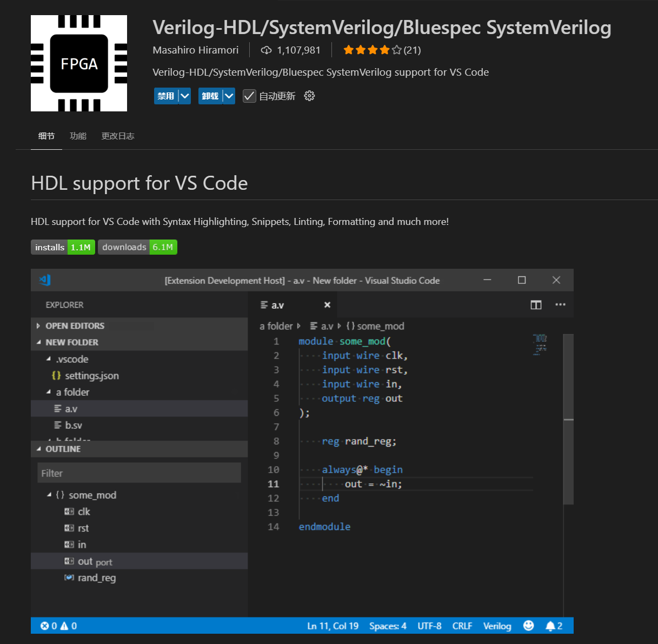Open more actions with the ellipsis icon
The width and height of the screenshot is (658, 644).
click(x=560, y=304)
